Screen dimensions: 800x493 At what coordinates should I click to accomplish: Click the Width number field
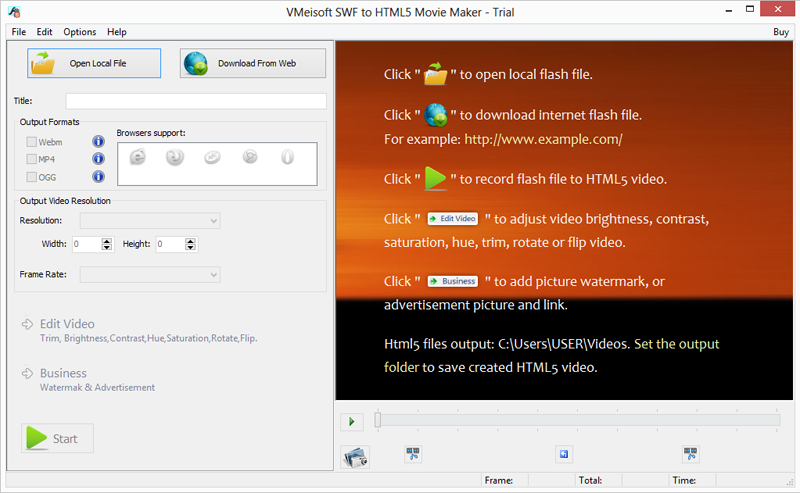(87, 244)
